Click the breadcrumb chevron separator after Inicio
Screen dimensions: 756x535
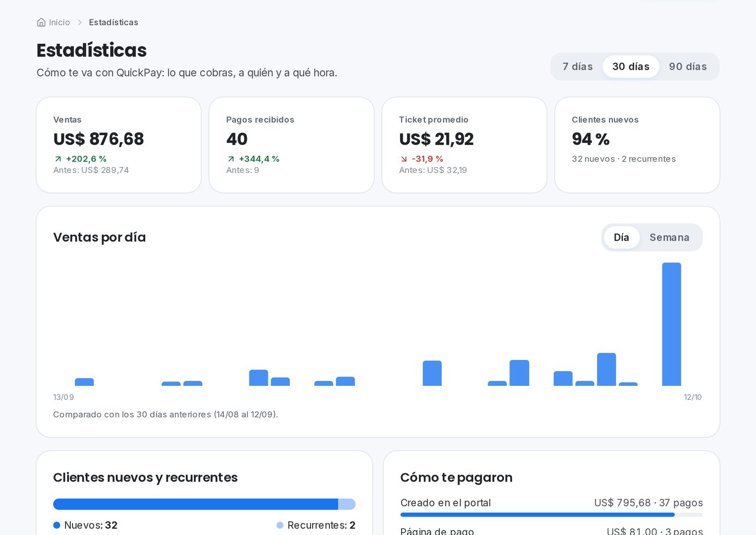tap(79, 22)
